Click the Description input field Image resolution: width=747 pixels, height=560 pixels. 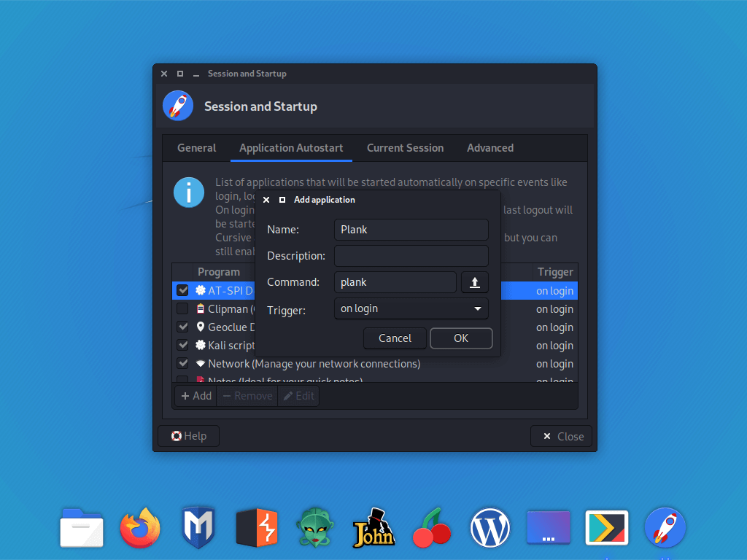click(x=411, y=255)
